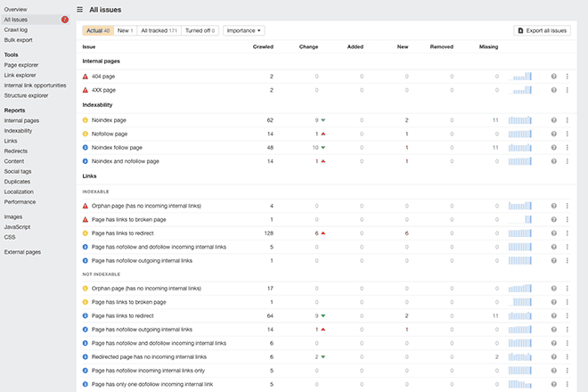Open more options for indexable Page has links to redirect

567,233
